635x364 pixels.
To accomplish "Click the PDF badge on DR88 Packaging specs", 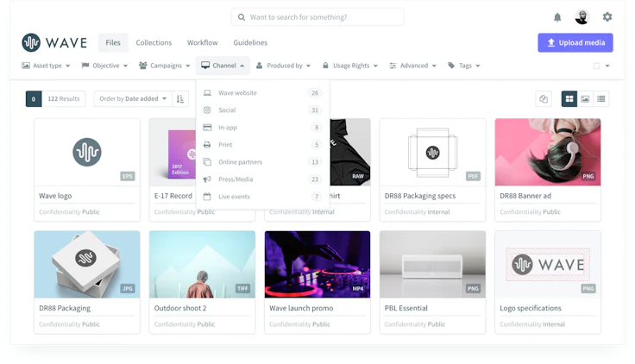I will pos(473,176).
